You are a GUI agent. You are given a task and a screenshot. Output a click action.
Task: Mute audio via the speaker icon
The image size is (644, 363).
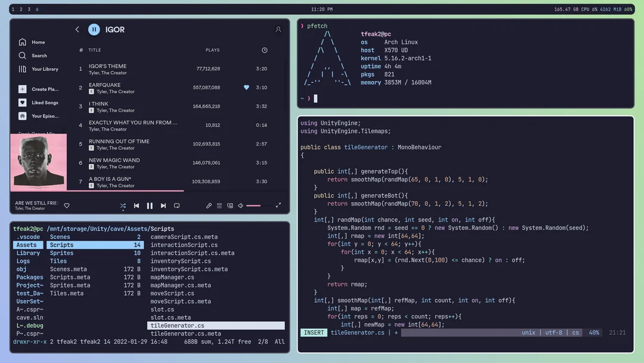(x=240, y=205)
